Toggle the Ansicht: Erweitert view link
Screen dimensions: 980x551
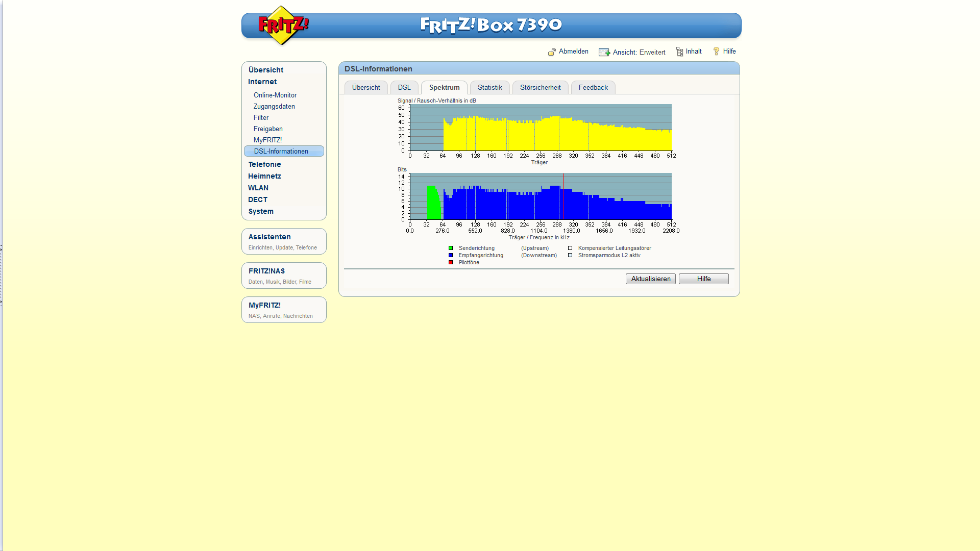[639, 53]
